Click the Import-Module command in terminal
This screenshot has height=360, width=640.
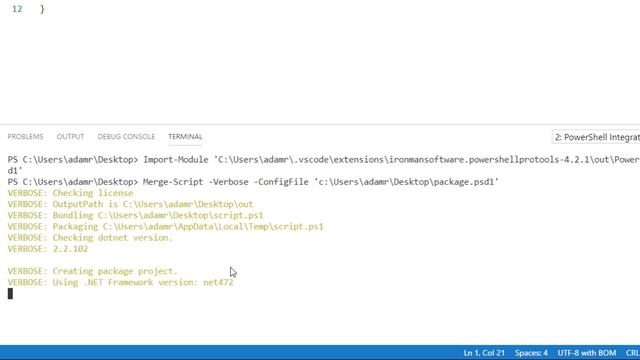click(x=176, y=160)
